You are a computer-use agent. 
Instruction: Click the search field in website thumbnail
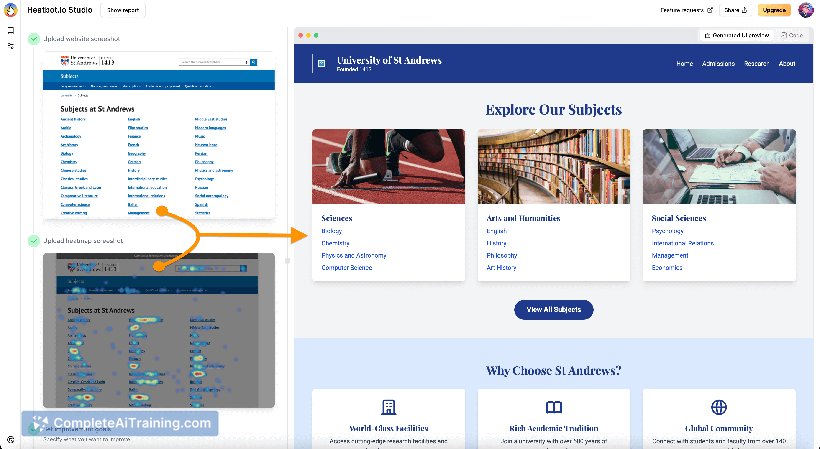(214, 62)
